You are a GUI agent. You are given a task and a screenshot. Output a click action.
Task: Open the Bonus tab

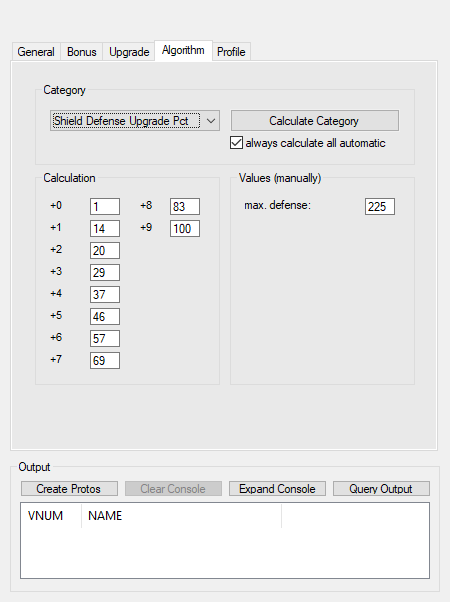pos(81,52)
